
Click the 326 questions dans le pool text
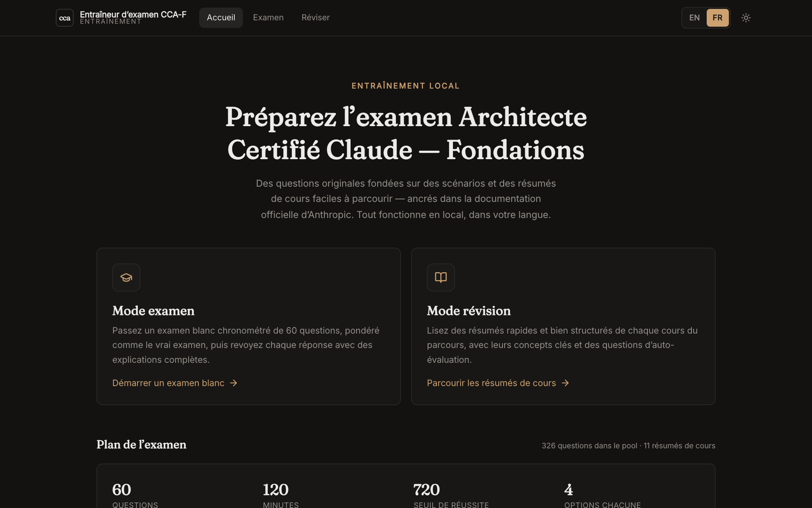pyautogui.click(x=589, y=446)
